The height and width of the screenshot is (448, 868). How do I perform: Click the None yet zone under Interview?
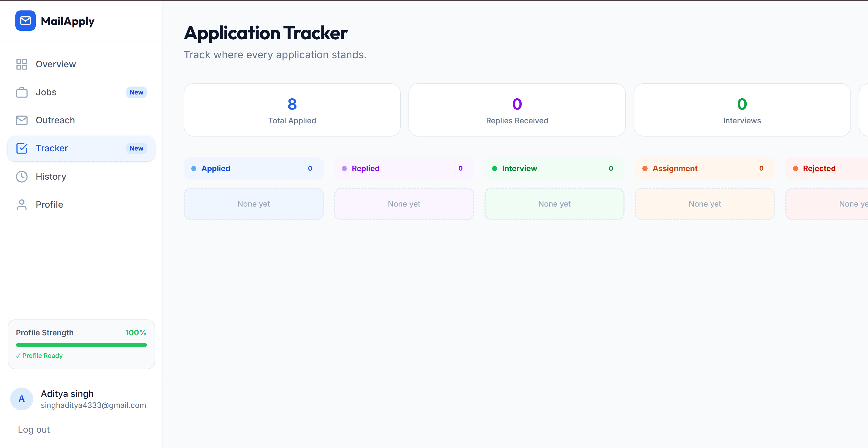point(554,204)
